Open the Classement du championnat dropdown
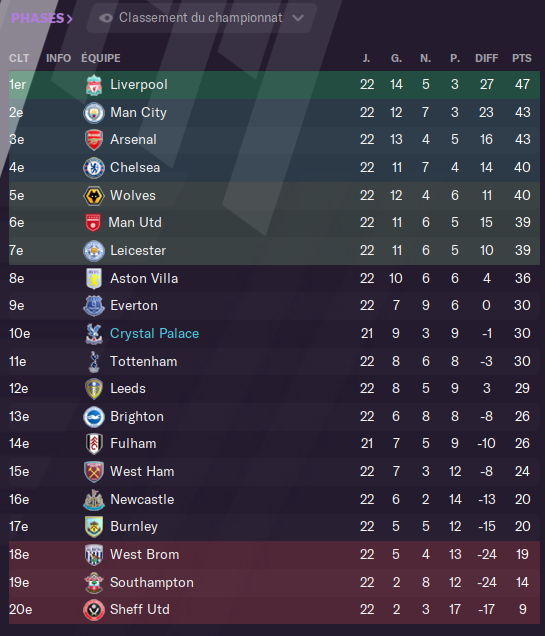Viewport: 545px width, 636px height. [201, 18]
